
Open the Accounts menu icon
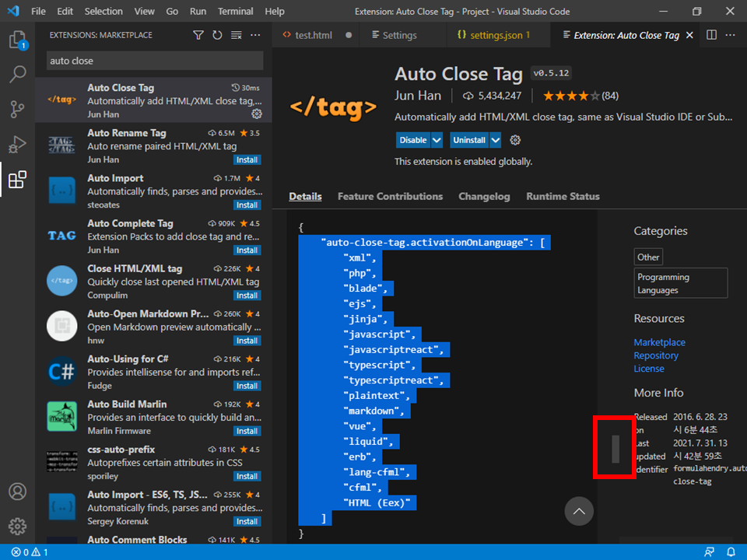pos(18,492)
